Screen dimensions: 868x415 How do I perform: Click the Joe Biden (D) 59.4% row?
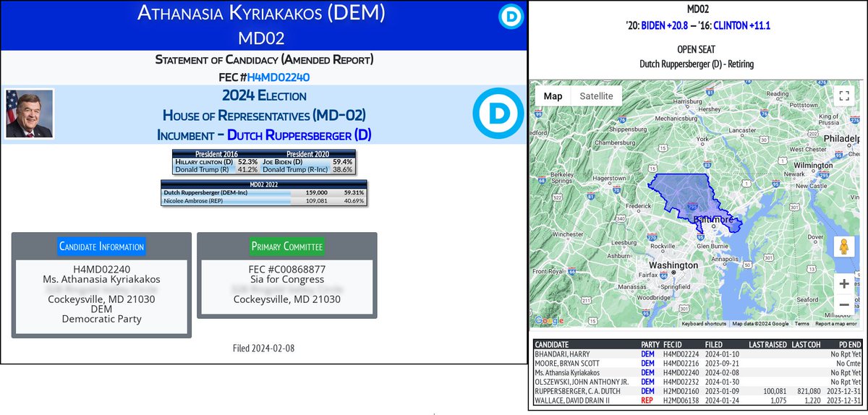pos(307,162)
